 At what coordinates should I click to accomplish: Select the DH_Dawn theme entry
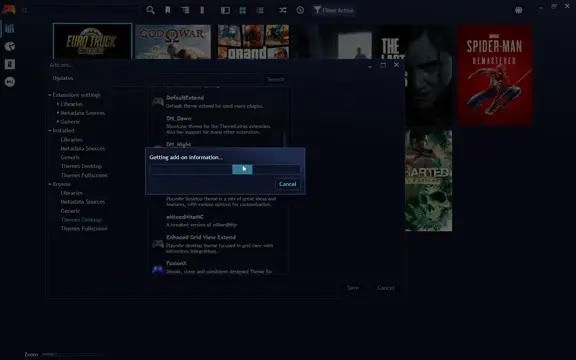pyautogui.click(x=217, y=125)
